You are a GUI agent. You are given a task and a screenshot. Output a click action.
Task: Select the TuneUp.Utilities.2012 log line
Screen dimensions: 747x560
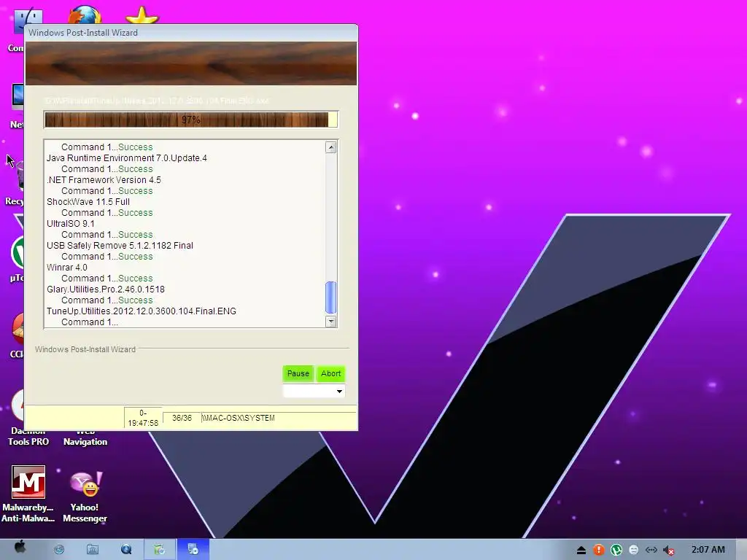pos(142,311)
